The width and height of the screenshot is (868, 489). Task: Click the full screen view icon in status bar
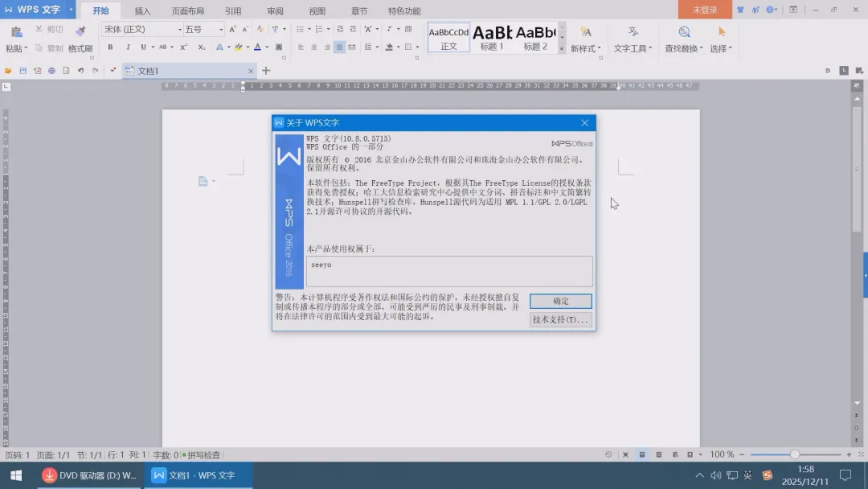coord(625,454)
